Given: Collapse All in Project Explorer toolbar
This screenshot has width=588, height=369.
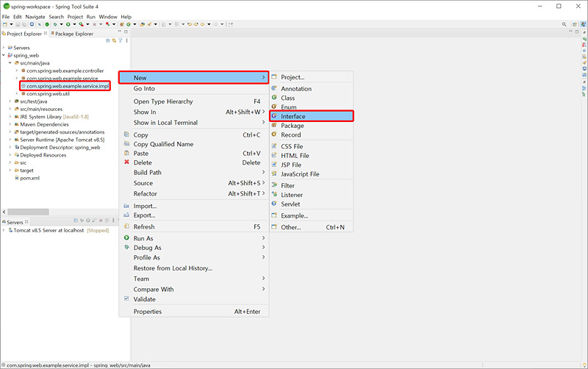Looking at the screenshot, I should [108, 40].
